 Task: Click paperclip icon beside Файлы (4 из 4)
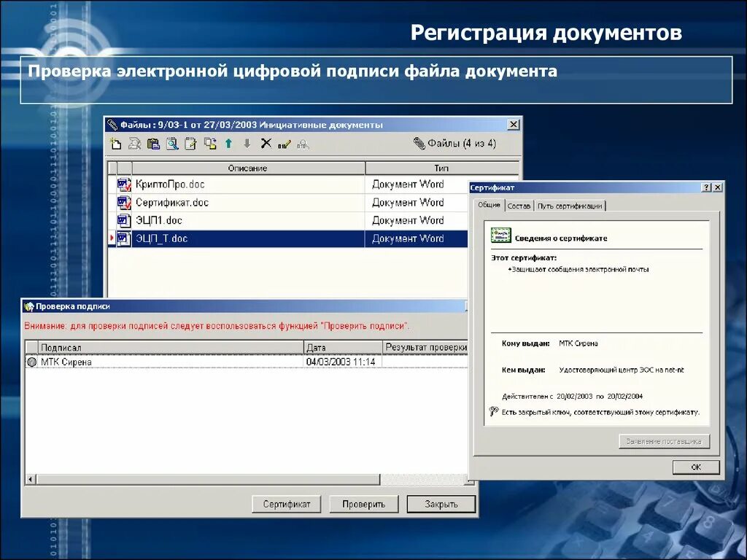tap(419, 144)
